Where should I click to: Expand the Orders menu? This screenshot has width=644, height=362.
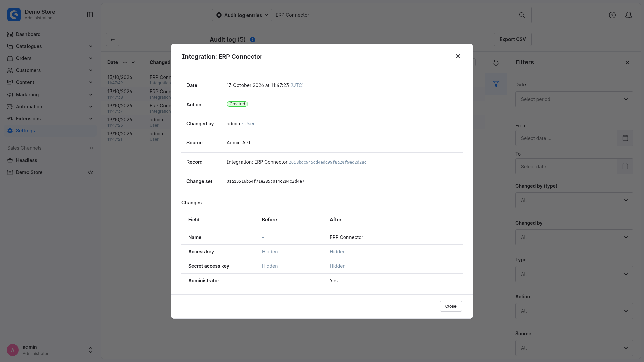point(50,58)
